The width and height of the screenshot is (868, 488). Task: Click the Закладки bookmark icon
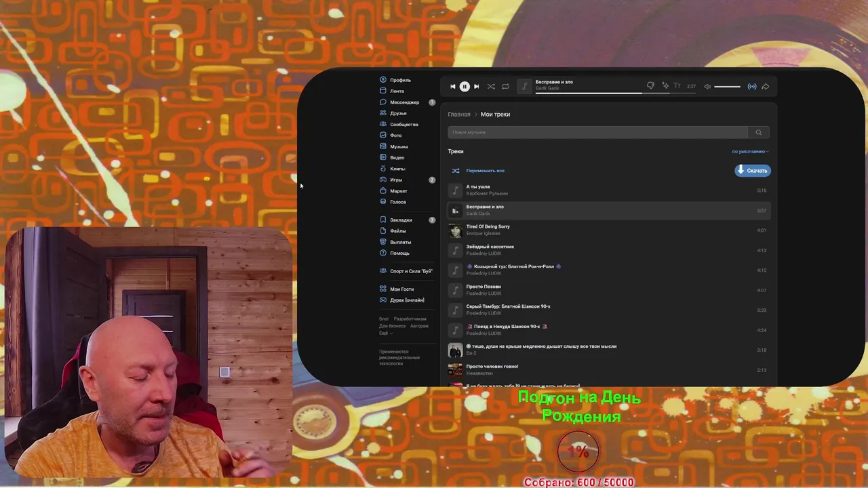click(383, 220)
